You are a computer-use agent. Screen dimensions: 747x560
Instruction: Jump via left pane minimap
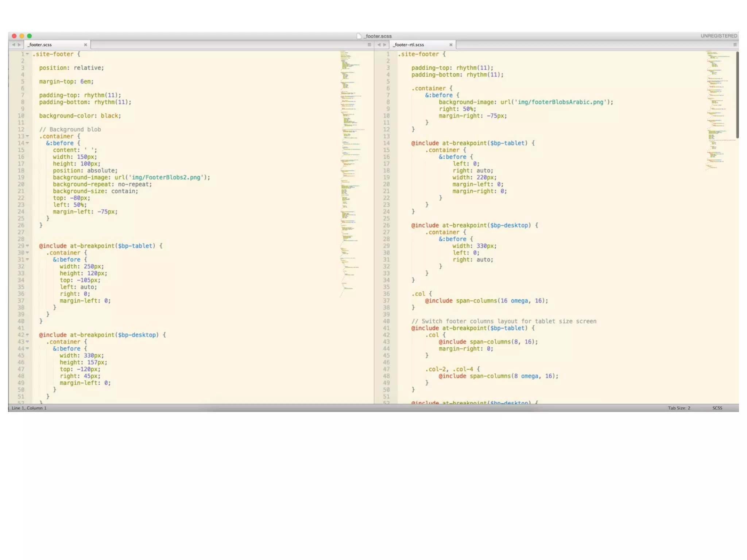[x=350, y=146]
